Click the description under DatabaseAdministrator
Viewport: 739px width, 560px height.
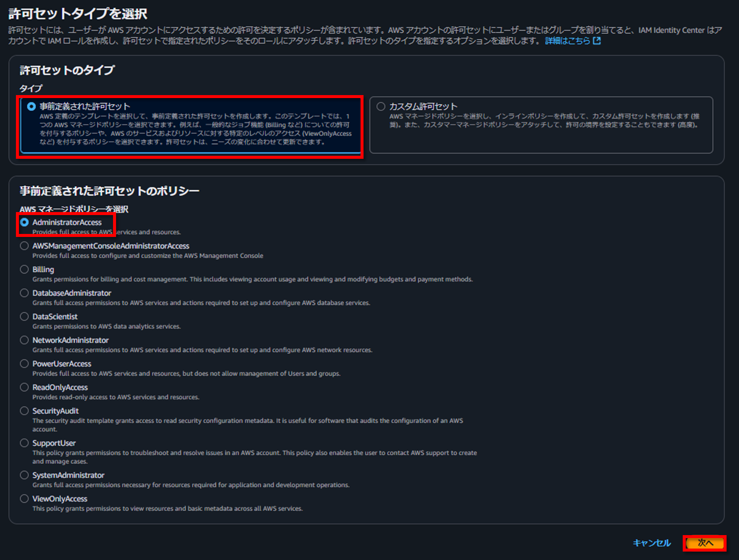click(201, 303)
